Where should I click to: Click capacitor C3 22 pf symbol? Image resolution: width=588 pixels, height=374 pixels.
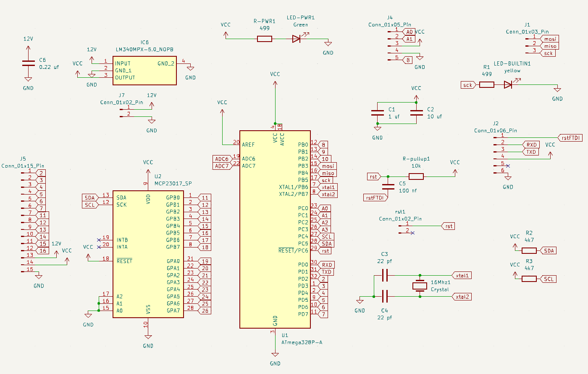385,276
